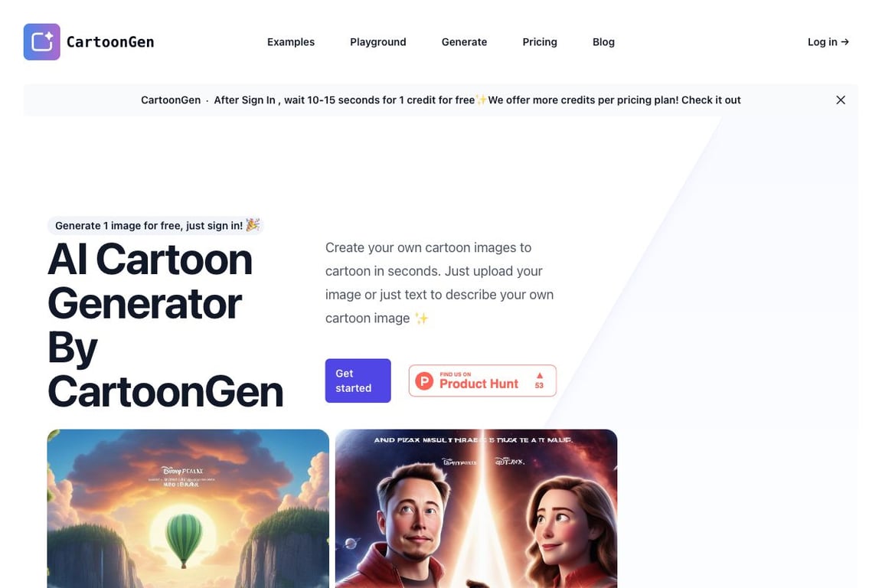882x588 pixels.
Task: Click the sparkle emoji after cartoon image
Action: pyautogui.click(x=422, y=318)
